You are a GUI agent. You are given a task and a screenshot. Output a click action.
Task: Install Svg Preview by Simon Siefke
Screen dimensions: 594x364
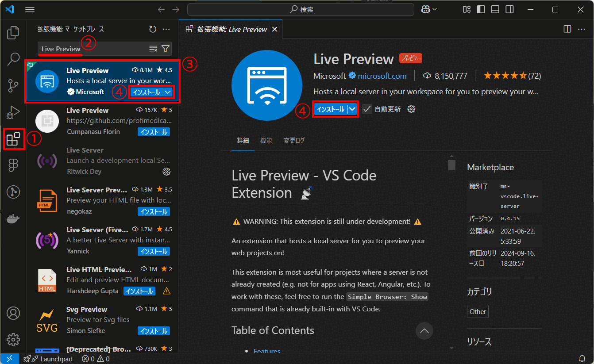coord(154,331)
